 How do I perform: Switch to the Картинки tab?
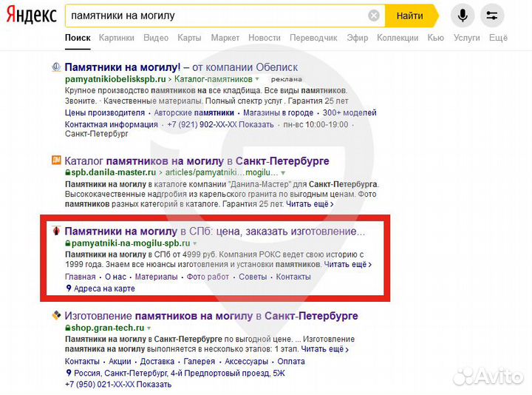click(117, 38)
